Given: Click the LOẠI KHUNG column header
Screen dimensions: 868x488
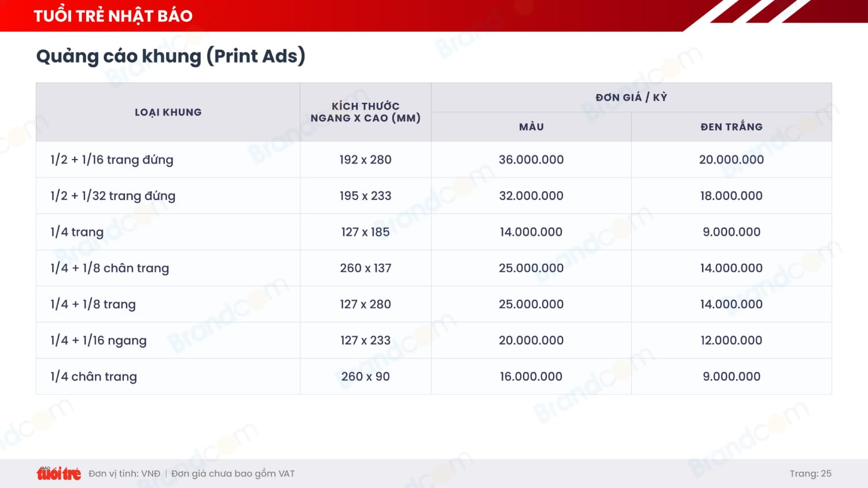Looking at the screenshot, I should pyautogui.click(x=168, y=112).
